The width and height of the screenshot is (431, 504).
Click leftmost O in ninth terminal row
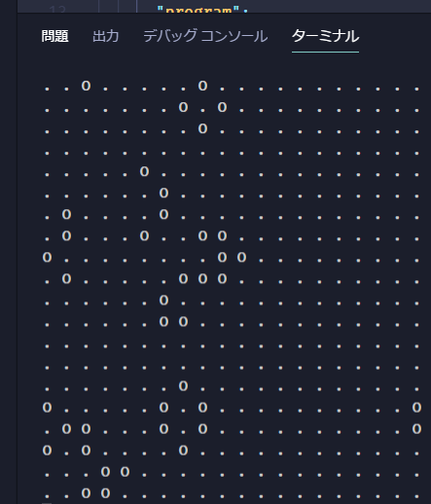pyautogui.click(x=47, y=258)
